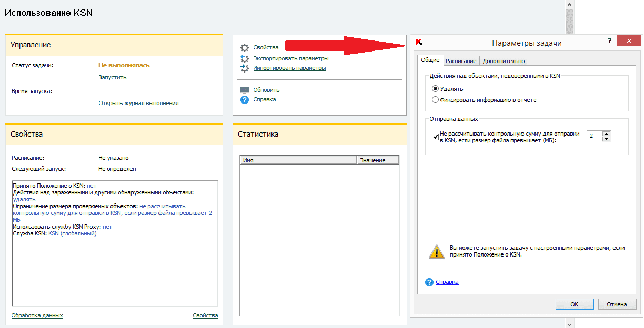Click the Имя column header in Статистика

tap(298, 160)
